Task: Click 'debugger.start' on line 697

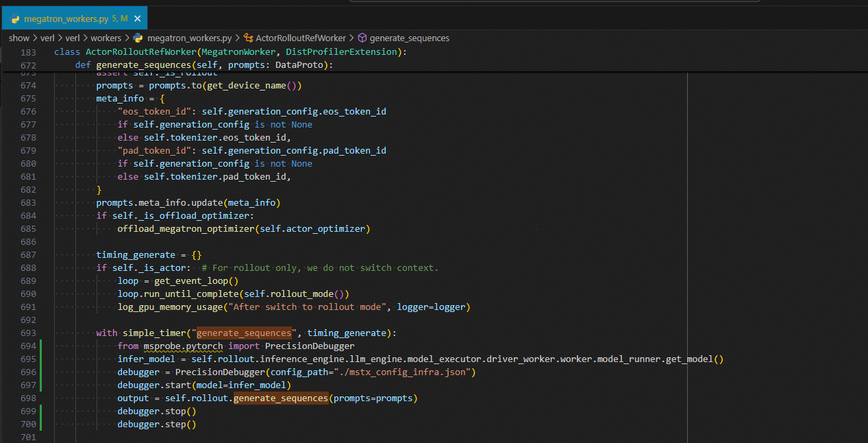Action: coord(154,385)
